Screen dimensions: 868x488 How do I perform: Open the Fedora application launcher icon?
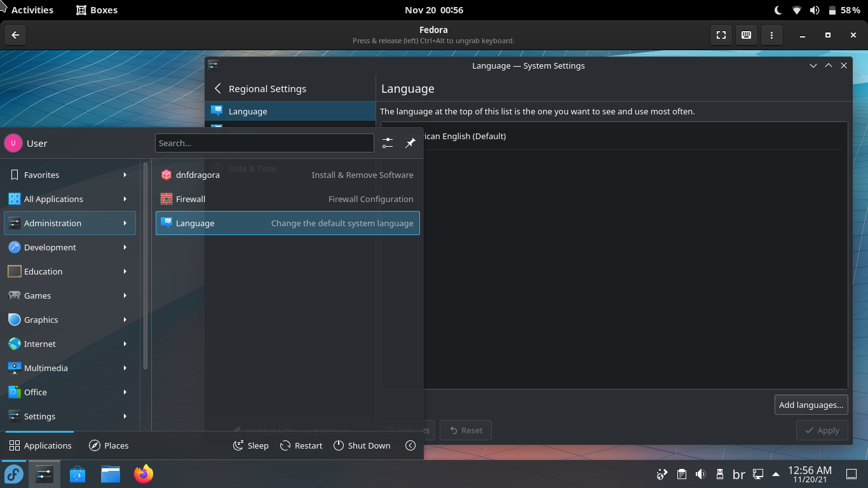pos(14,473)
